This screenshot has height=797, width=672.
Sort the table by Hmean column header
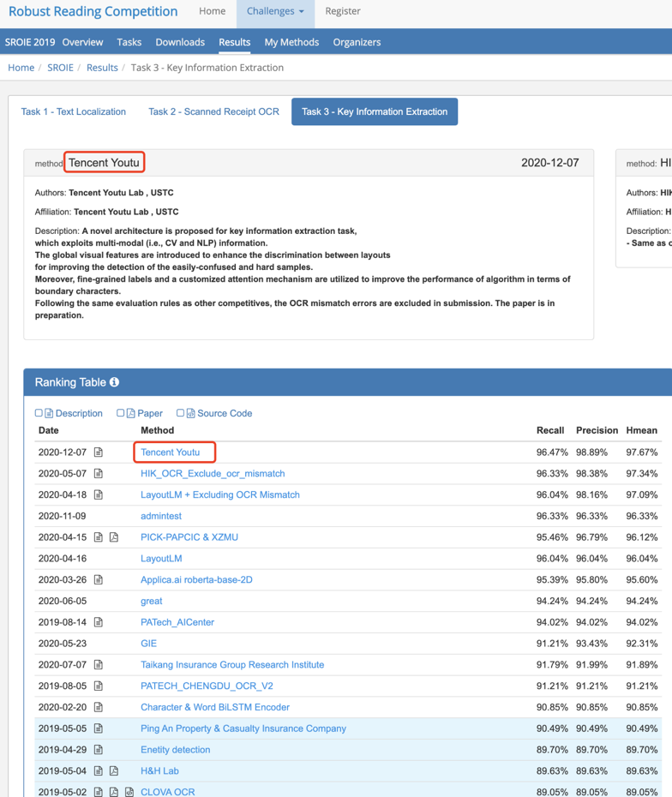click(641, 430)
